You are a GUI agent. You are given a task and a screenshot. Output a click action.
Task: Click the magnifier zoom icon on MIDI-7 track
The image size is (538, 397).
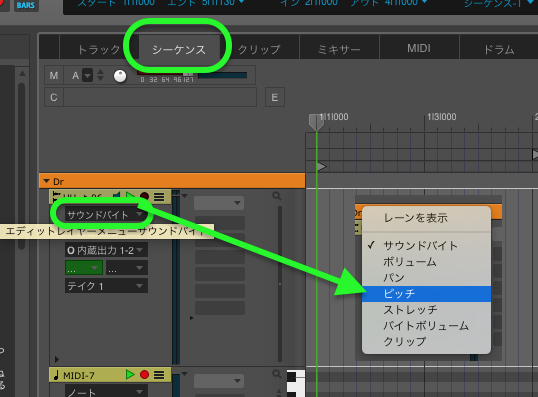277,374
